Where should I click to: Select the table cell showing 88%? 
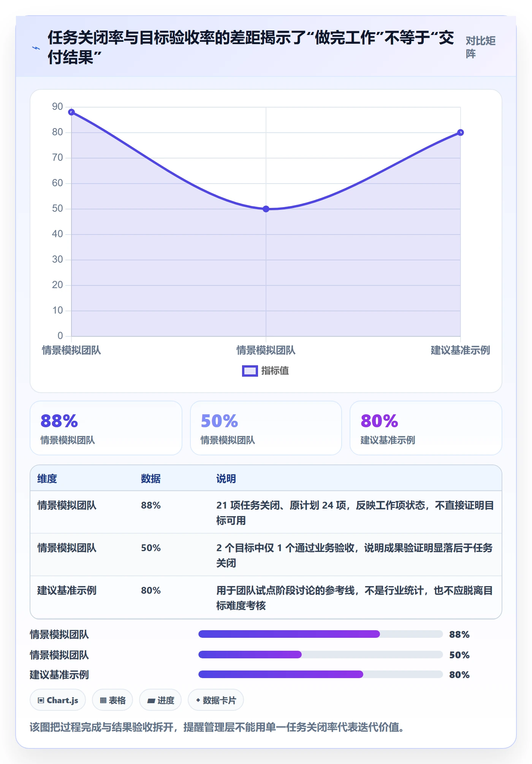151,506
